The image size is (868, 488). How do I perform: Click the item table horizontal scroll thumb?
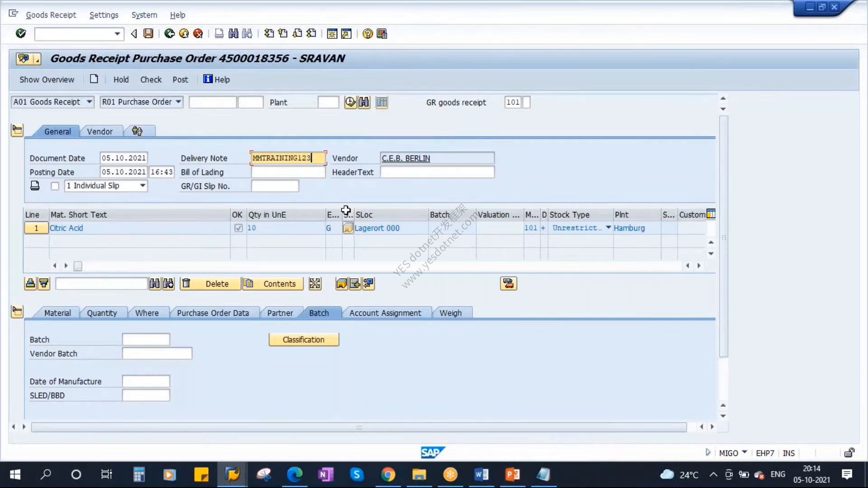point(78,266)
